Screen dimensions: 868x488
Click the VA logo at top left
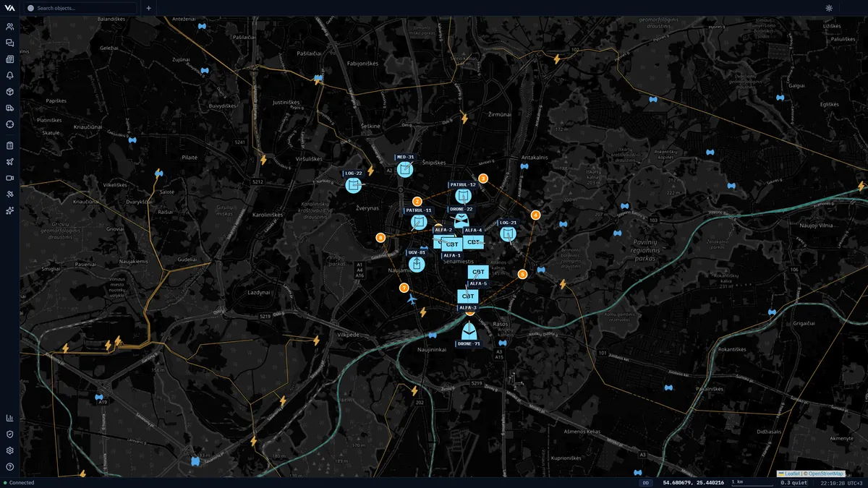10,8
